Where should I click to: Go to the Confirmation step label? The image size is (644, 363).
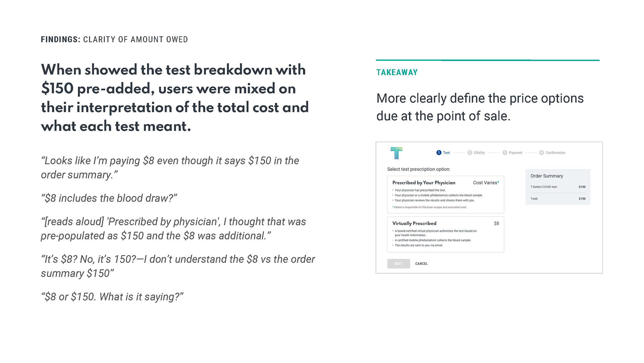point(555,153)
